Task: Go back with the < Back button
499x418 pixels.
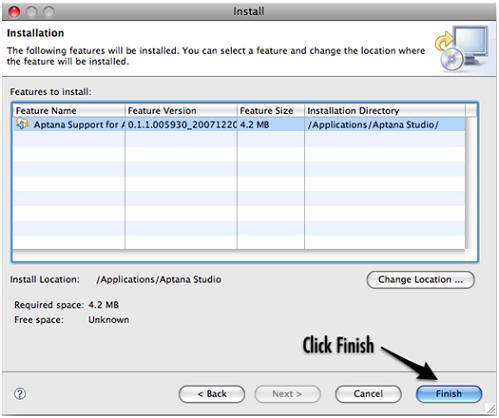Action: (x=212, y=394)
